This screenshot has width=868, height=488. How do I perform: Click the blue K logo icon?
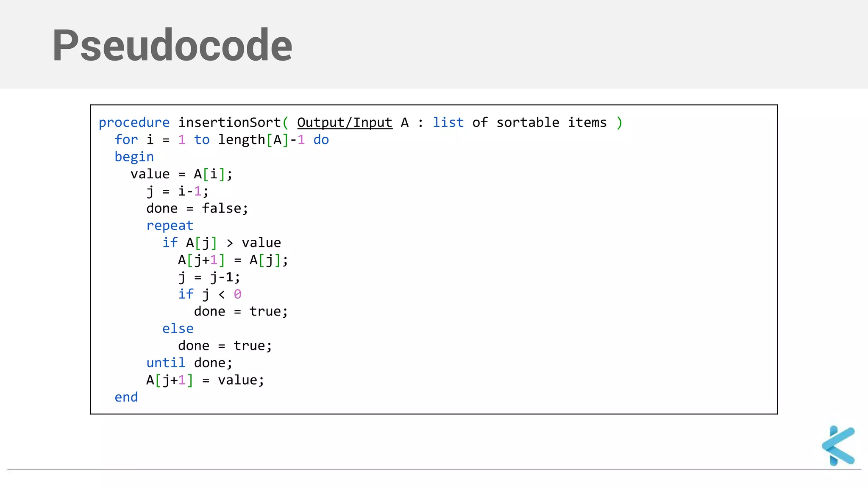(x=838, y=446)
